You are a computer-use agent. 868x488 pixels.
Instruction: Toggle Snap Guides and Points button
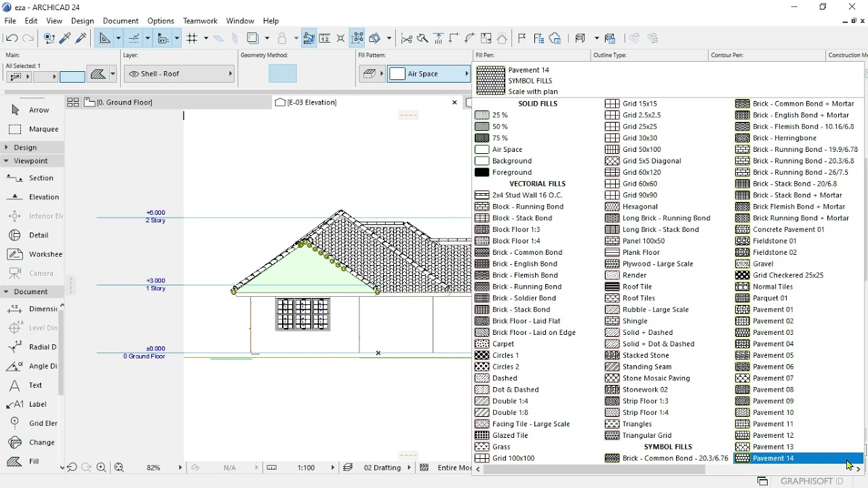tap(134, 39)
